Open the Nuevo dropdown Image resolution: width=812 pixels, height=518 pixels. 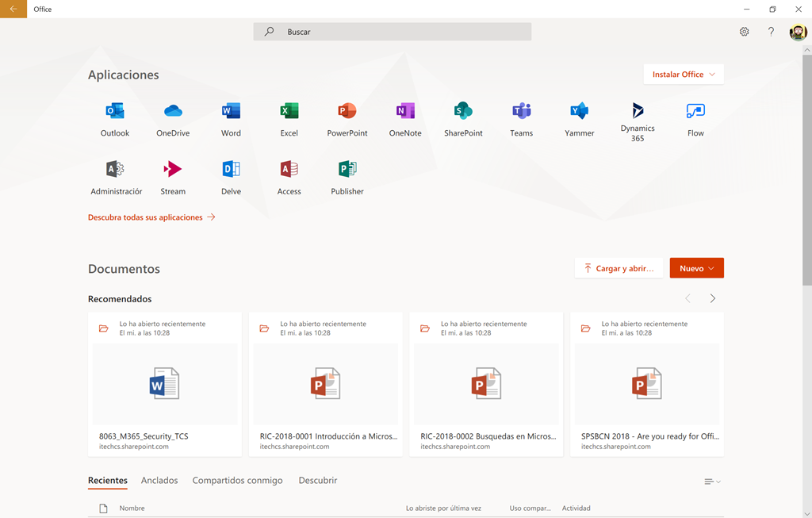tap(696, 267)
